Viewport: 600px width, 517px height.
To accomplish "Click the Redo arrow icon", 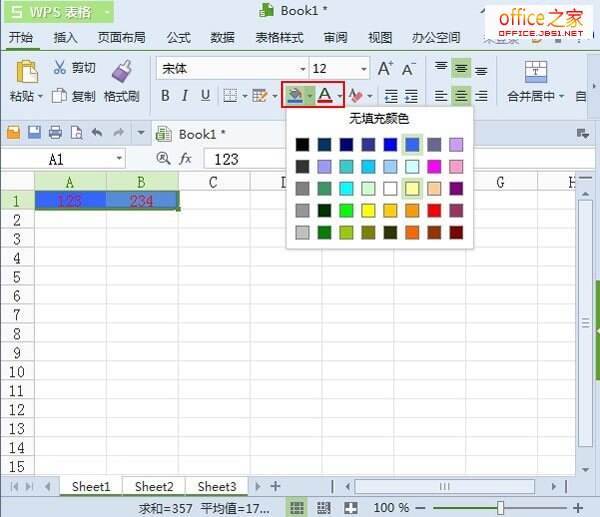I will pos(119,133).
